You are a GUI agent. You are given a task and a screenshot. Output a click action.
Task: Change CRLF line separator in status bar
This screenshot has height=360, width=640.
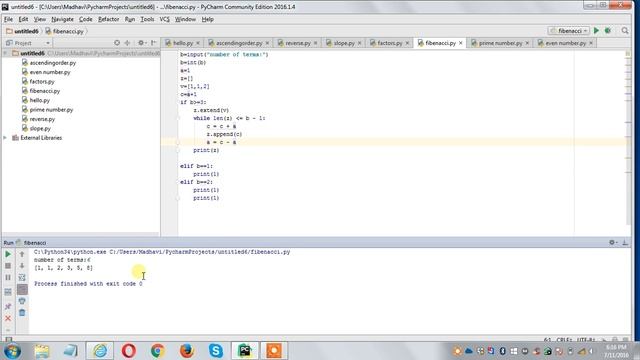coord(564,340)
